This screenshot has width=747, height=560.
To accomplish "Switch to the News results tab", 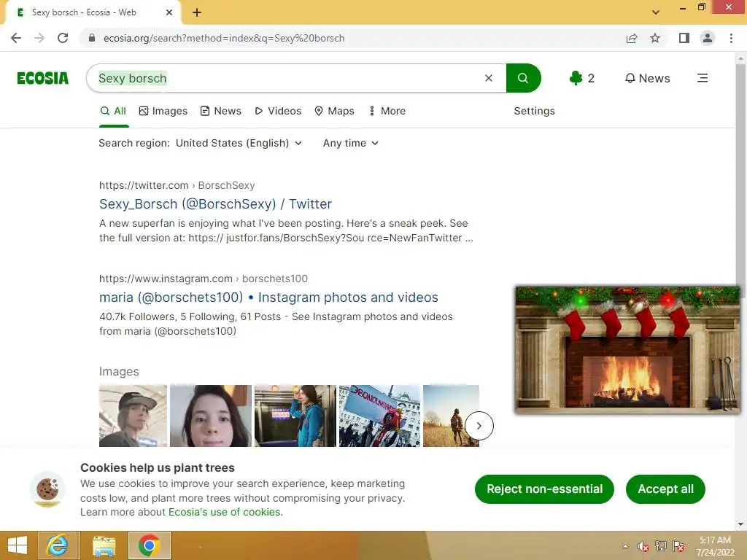I will (221, 111).
